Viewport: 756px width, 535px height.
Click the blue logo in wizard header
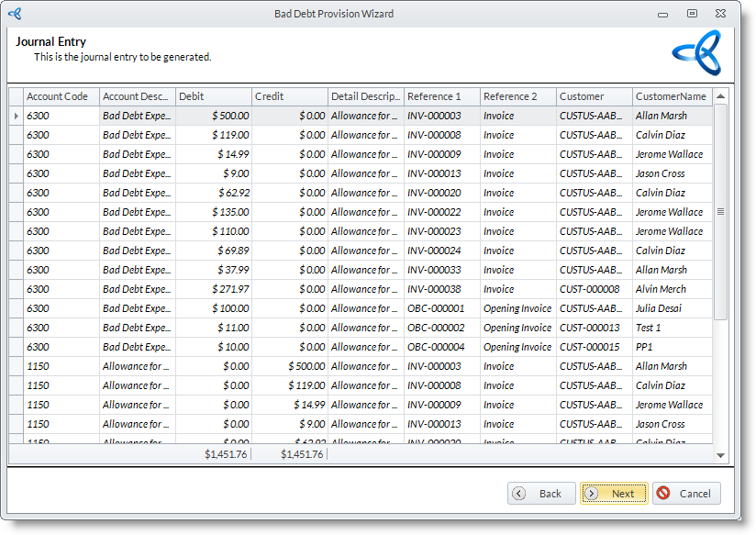click(x=696, y=52)
